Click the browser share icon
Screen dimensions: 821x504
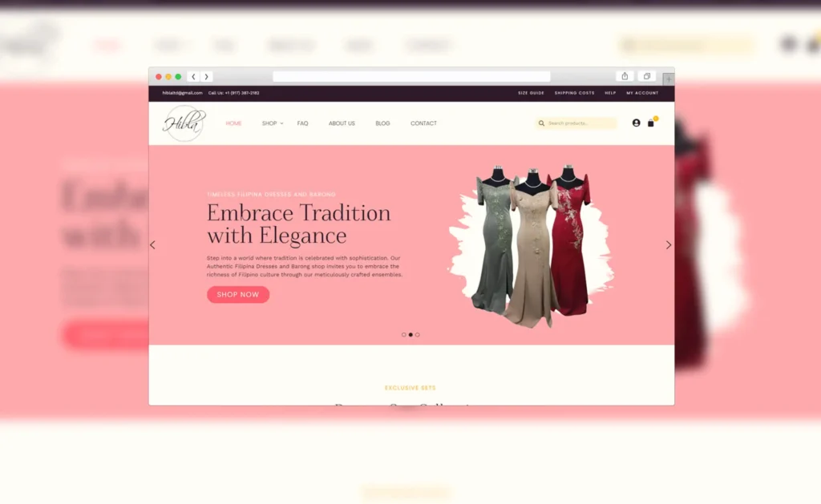tap(625, 76)
